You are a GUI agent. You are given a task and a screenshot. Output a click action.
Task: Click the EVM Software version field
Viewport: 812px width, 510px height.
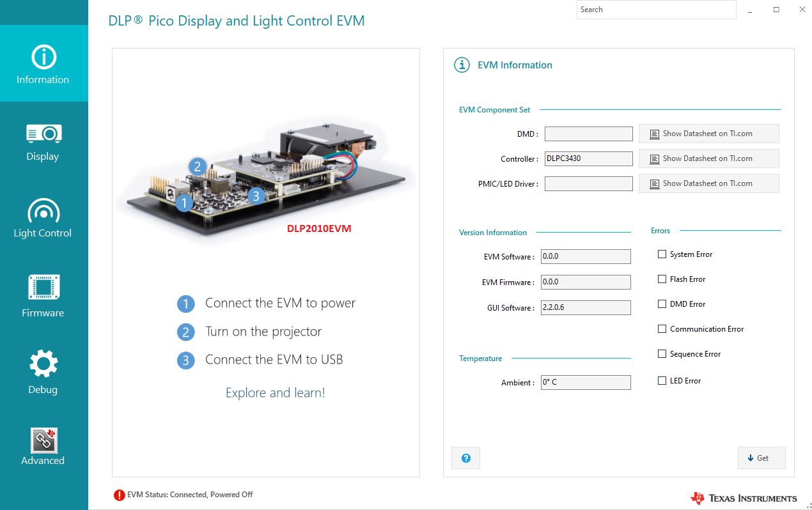tap(586, 256)
